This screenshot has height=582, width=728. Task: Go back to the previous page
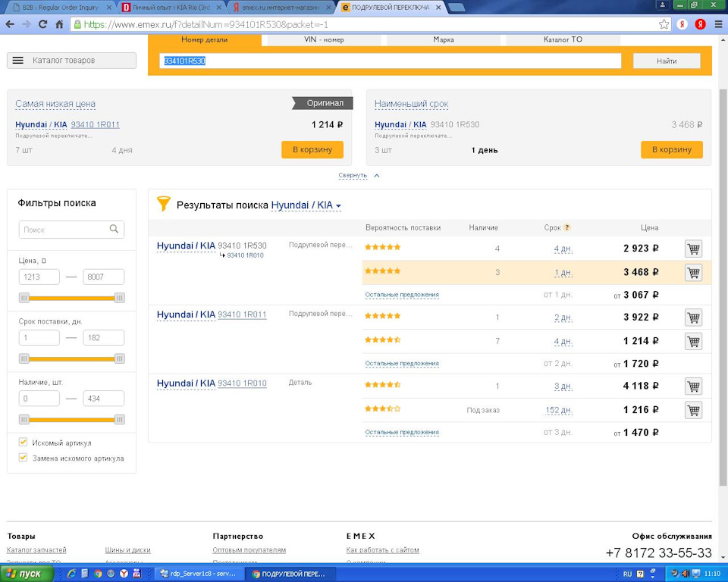coord(10,24)
